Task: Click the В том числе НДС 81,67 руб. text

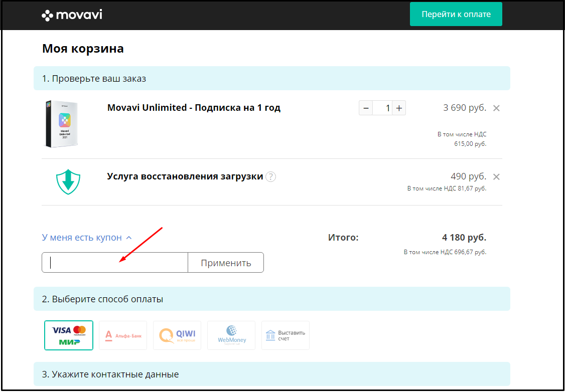Action: pos(447,188)
